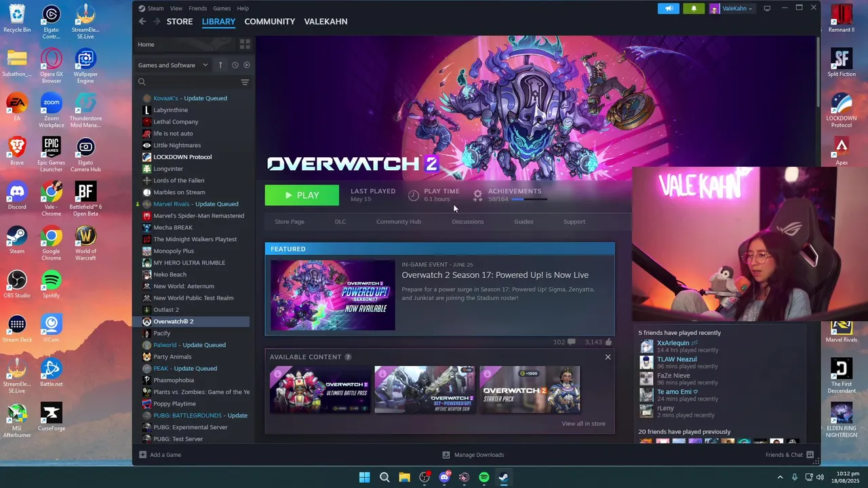Open the Discussions link
This screenshot has height=488, width=868.
[x=468, y=222]
